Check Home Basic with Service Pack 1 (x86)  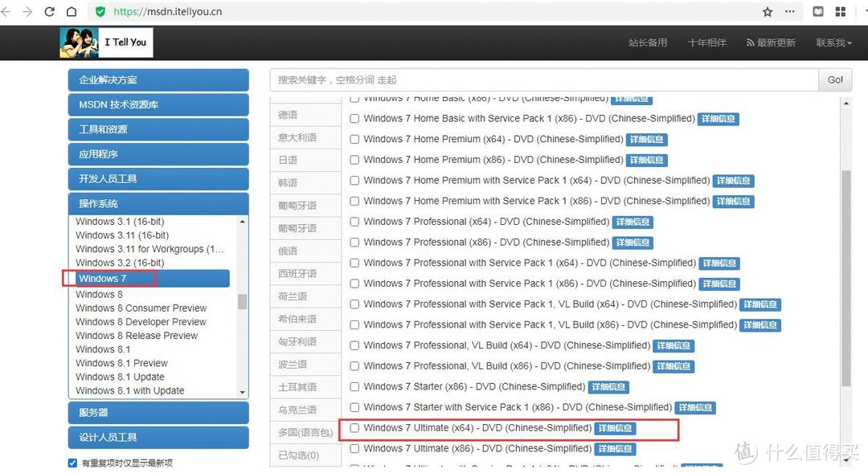(x=354, y=118)
